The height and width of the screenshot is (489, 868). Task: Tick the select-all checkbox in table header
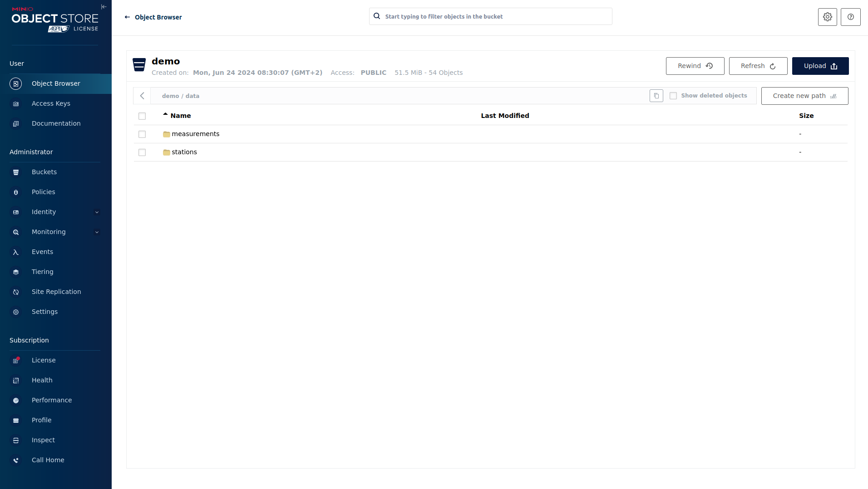coord(142,116)
